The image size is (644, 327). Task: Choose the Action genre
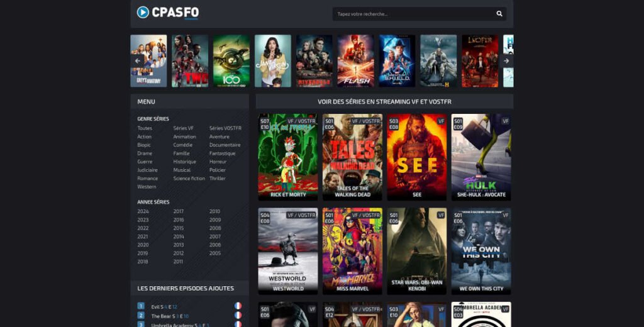click(x=144, y=137)
